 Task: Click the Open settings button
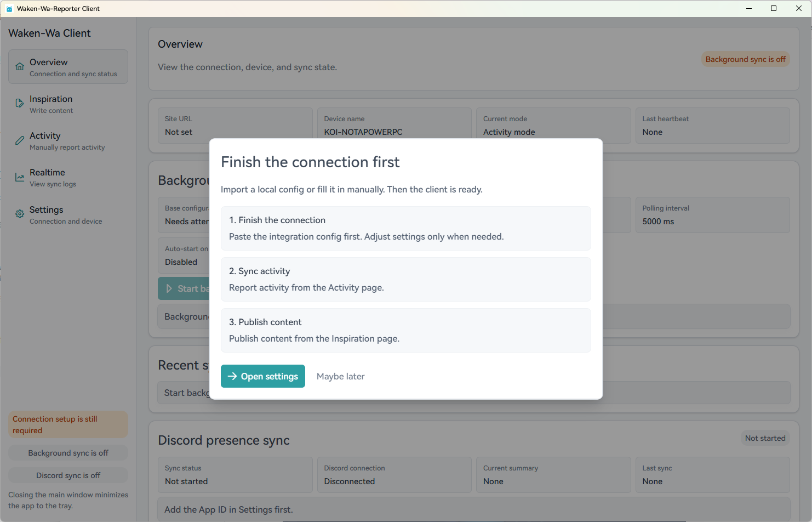(263, 376)
